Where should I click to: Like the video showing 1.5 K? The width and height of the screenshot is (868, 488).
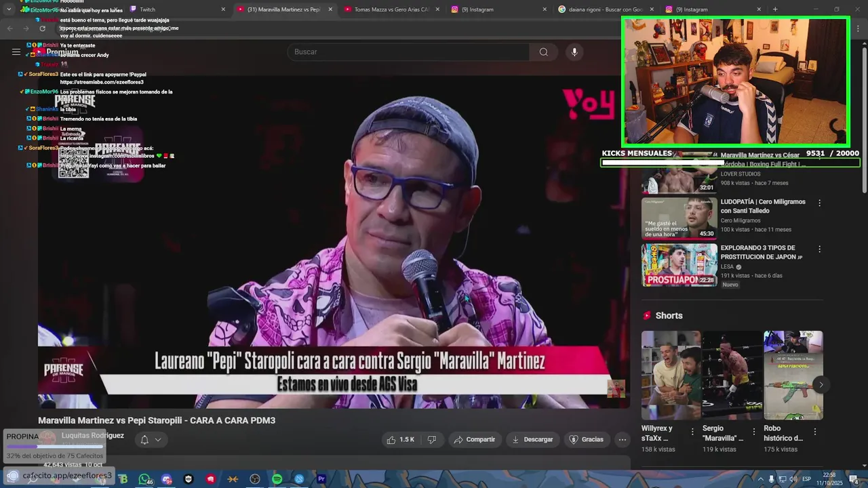click(x=400, y=440)
